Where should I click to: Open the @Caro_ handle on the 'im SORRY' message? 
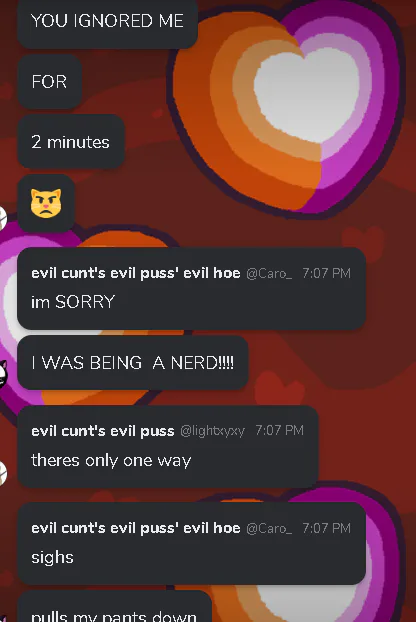click(269, 273)
